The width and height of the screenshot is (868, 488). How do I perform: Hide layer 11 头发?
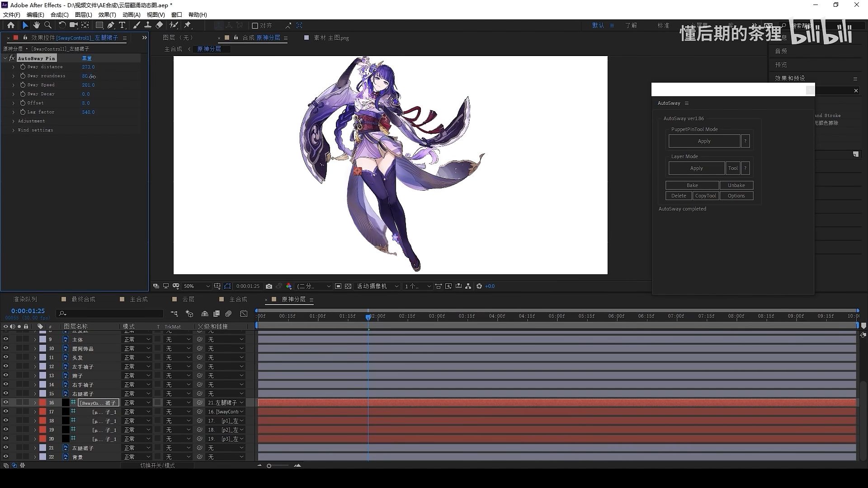coord(6,357)
